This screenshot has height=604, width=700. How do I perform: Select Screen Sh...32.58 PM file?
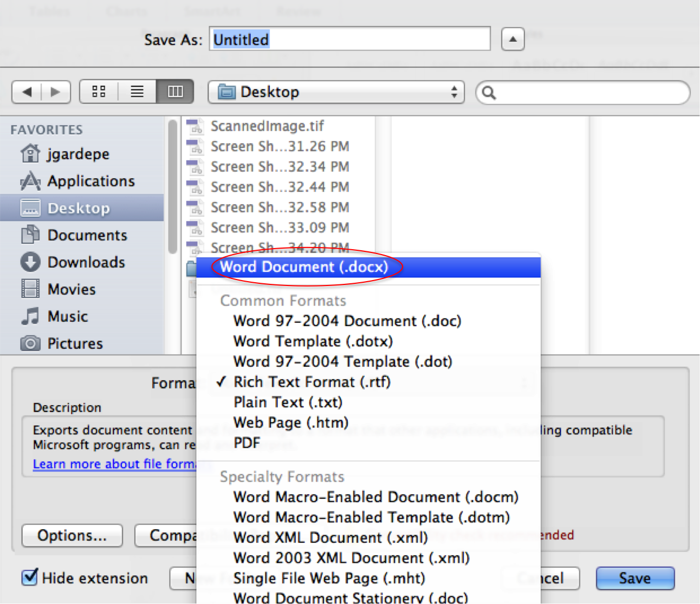click(x=278, y=207)
